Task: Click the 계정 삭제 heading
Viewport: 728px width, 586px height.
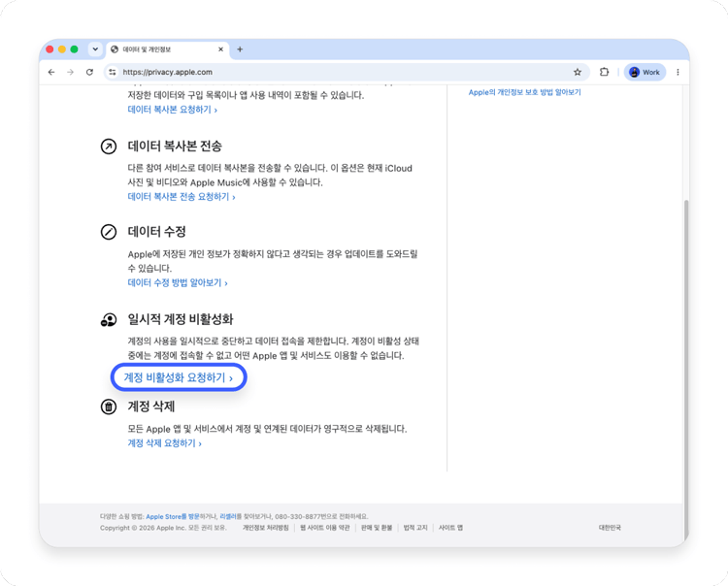Action: [x=151, y=407]
